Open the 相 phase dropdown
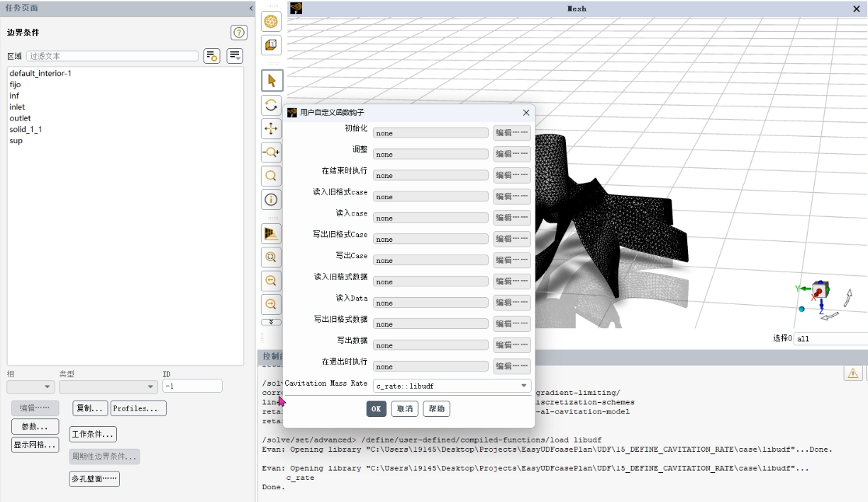The width and height of the screenshot is (868, 502). [x=30, y=386]
